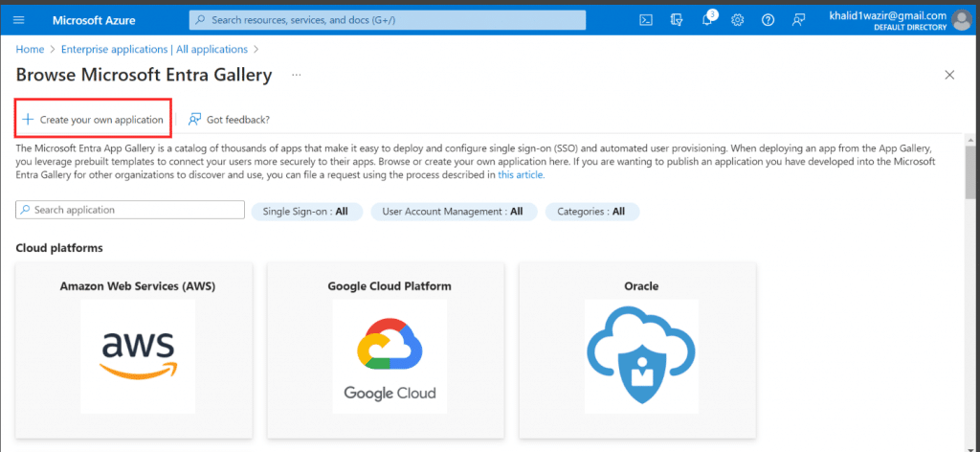Viewport: 980px width, 452px height.
Task: Click the Oracle cloud shield logo
Action: coord(641,356)
